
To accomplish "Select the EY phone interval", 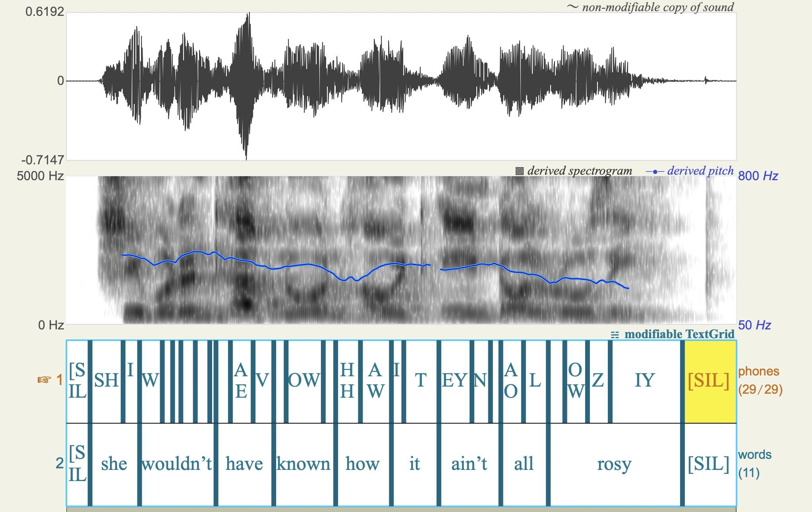I will [x=455, y=381].
